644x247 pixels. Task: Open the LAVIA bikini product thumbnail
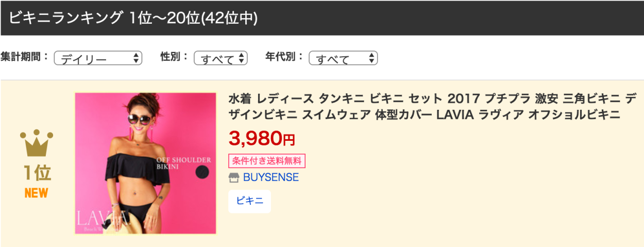click(145, 163)
